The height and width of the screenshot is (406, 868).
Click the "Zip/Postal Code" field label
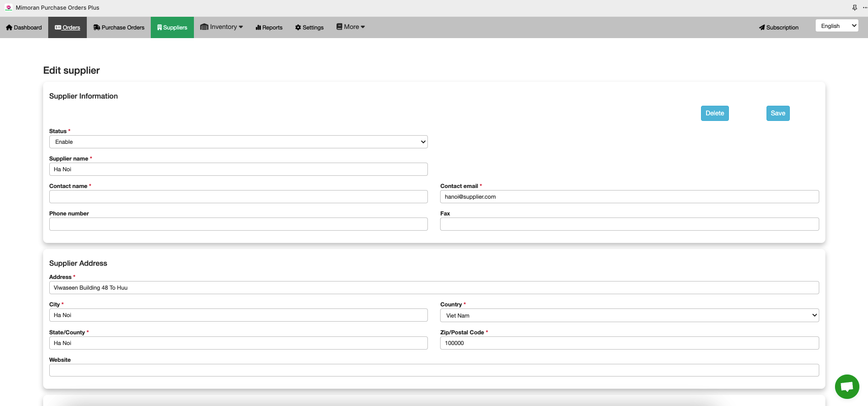462,332
